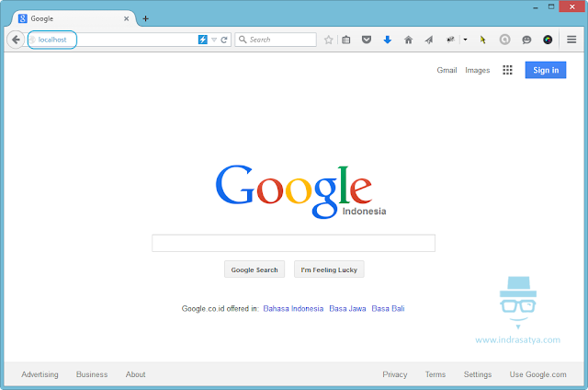Close the Google tab

[x=127, y=18]
